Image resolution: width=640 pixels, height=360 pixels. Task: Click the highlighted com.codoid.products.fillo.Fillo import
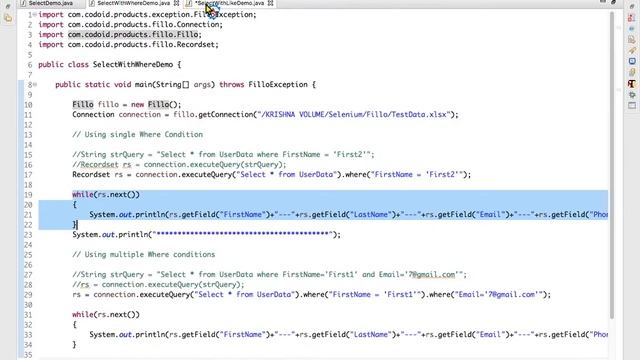click(133, 35)
